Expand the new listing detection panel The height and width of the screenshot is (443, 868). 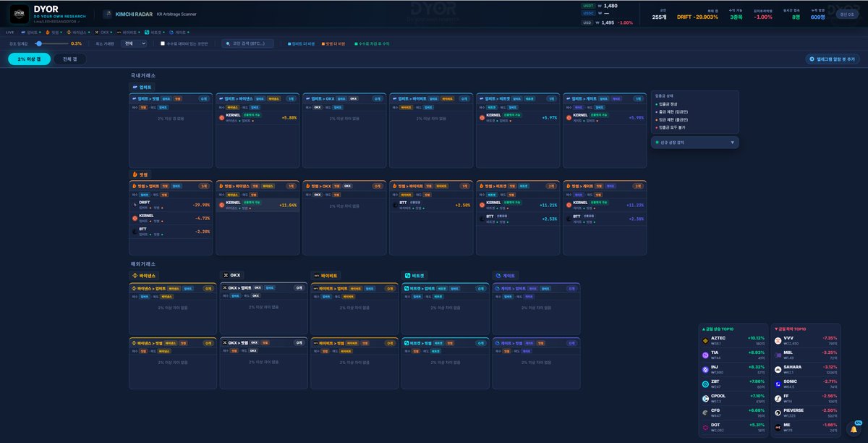coord(694,143)
